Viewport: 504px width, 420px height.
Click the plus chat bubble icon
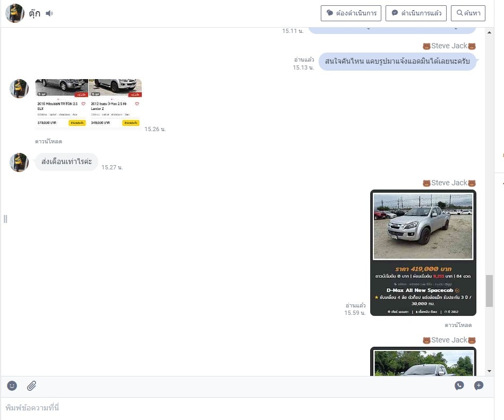pos(479,386)
